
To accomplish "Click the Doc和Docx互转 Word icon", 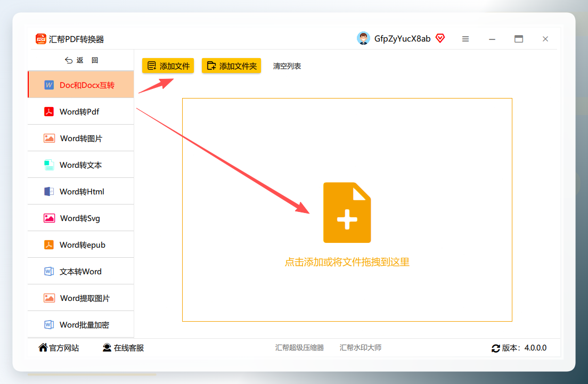I will click(49, 85).
